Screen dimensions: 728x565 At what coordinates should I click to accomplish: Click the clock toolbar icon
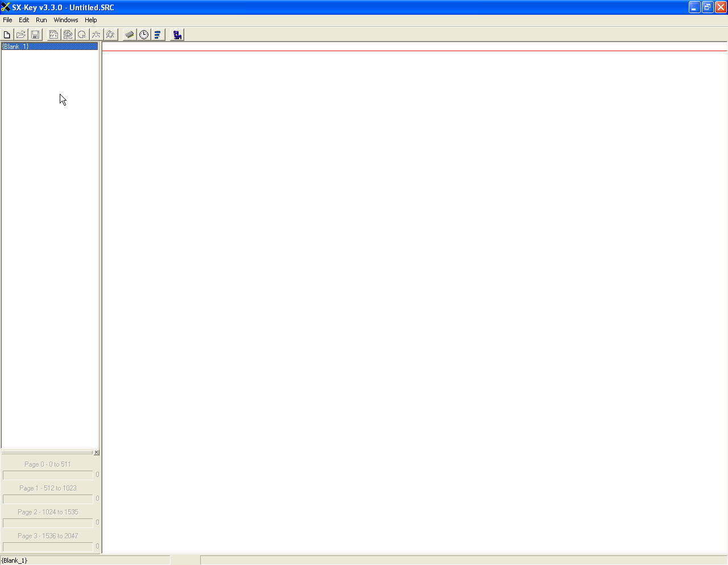click(144, 35)
